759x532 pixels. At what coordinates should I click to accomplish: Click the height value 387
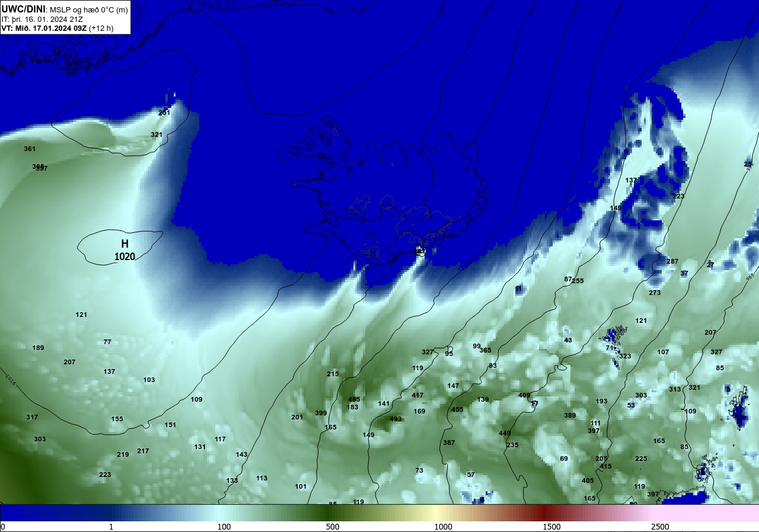(449, 443)
